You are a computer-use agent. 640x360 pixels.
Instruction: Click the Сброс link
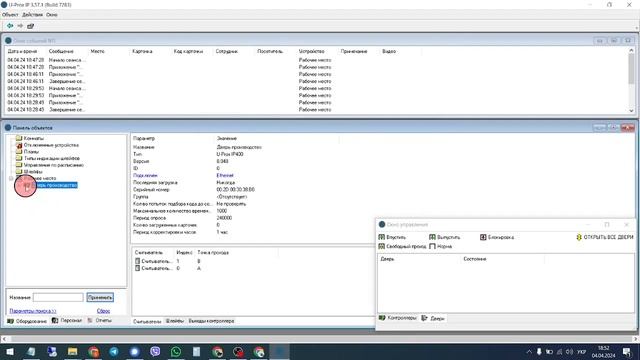point(103,311)
